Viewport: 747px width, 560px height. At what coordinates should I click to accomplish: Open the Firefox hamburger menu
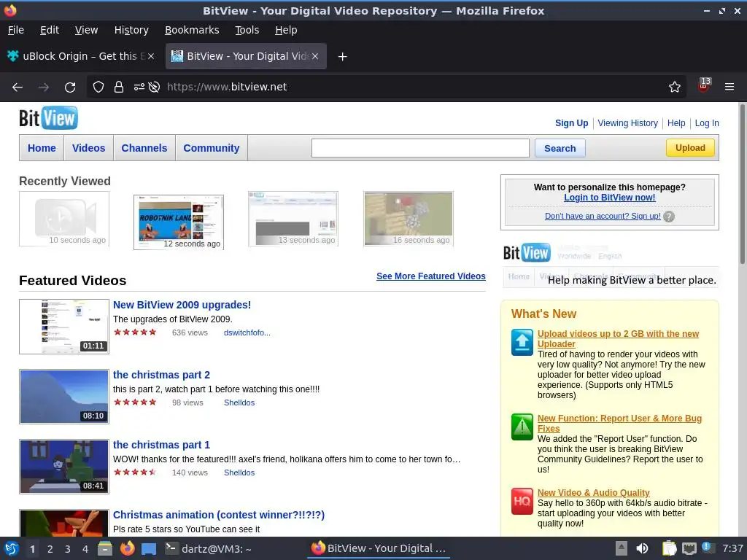point(729,87)
